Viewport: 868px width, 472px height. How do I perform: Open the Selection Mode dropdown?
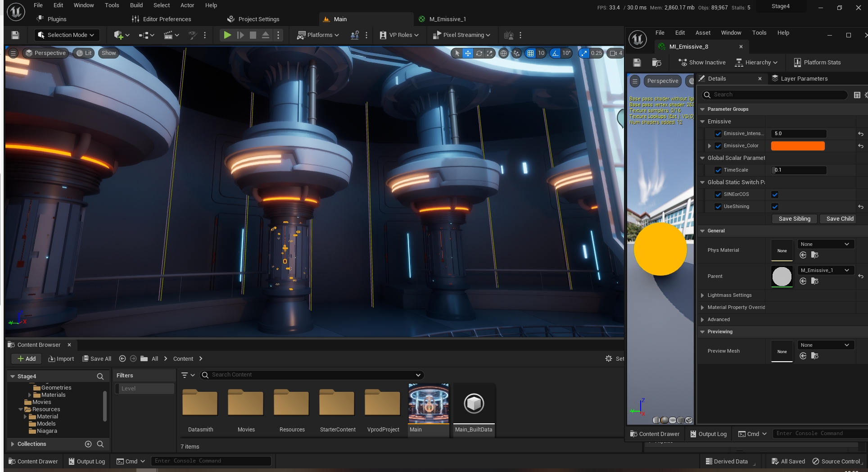67,35
